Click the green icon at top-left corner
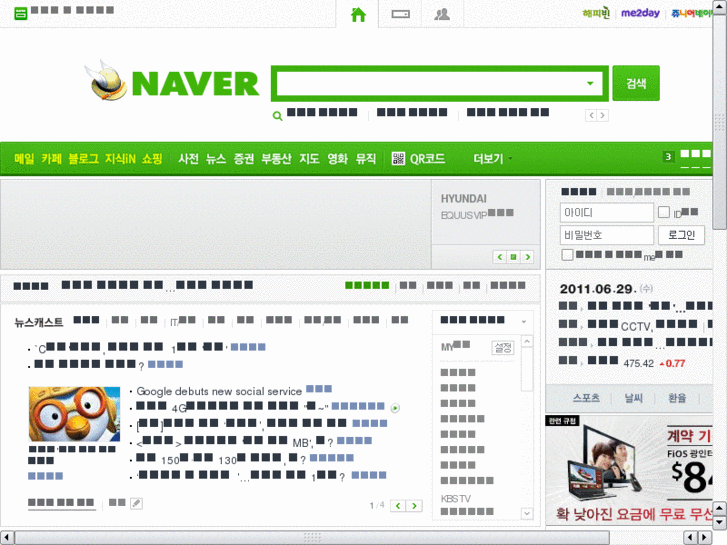Viewport: 727px width, 545px height. [x=21, y=13]
